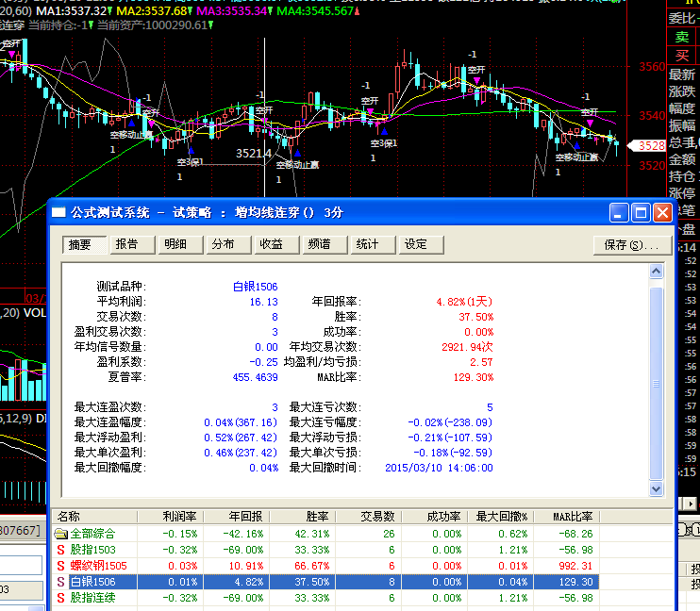
Task: Sort by the 最大回撤% column header
Action: click(x=501, y=517)
